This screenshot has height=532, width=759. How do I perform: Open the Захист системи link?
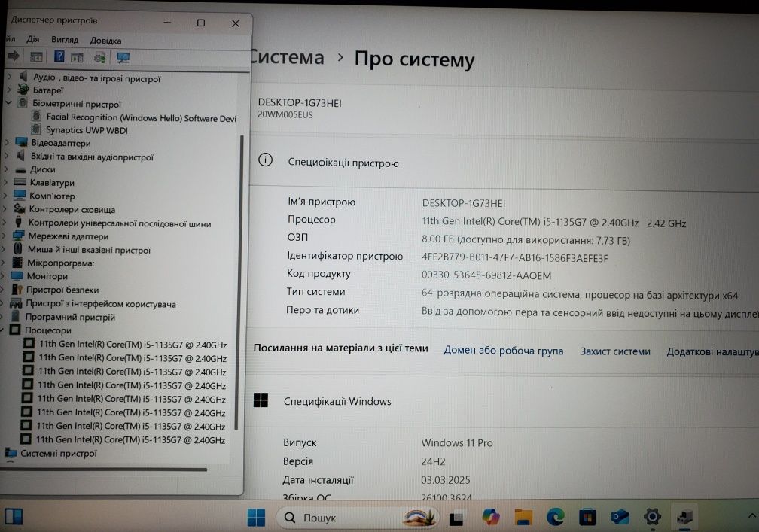615,351
